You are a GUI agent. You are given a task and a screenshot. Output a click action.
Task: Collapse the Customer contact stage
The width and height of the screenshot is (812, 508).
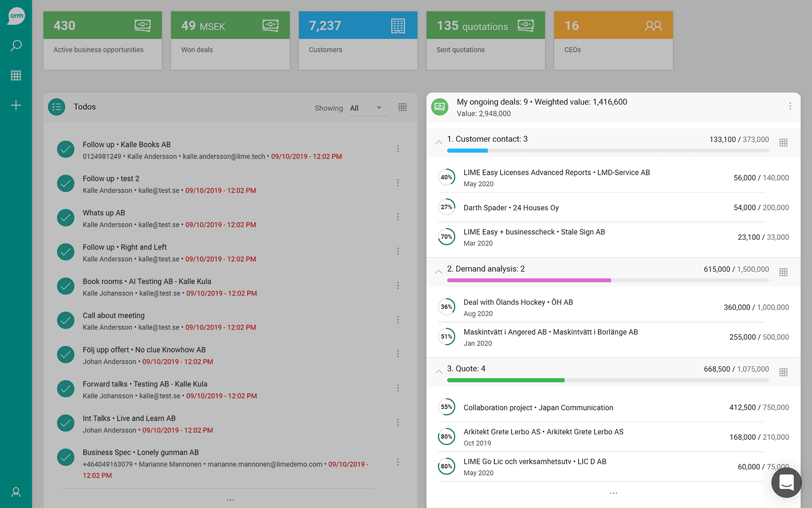pos(438,142)
